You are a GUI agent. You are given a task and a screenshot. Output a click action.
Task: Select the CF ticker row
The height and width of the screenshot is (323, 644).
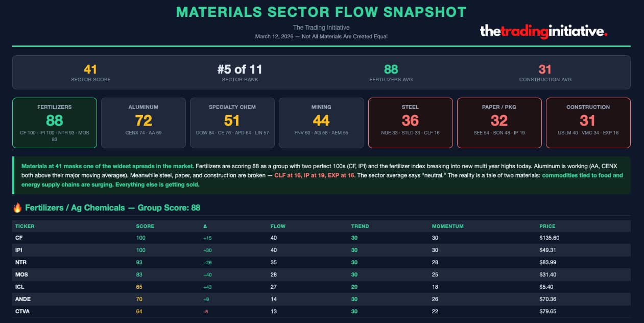click(x=19, y=238)
